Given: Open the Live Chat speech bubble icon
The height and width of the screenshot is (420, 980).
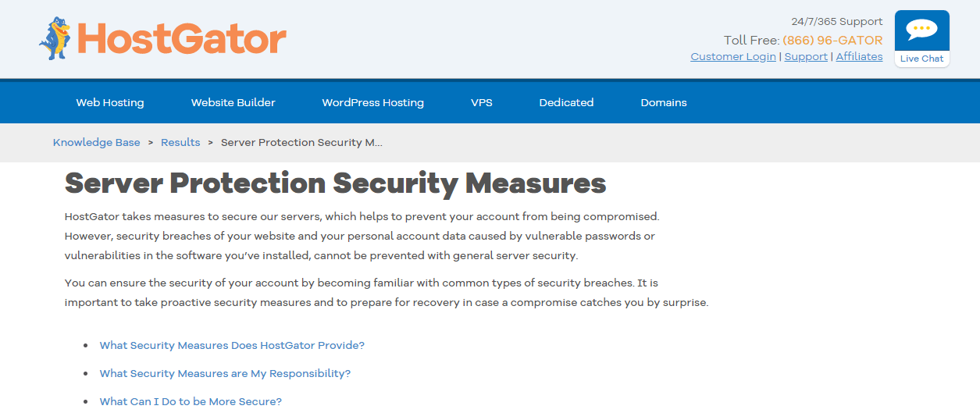Looking at the screenshot, I should [x=921, y=30].
